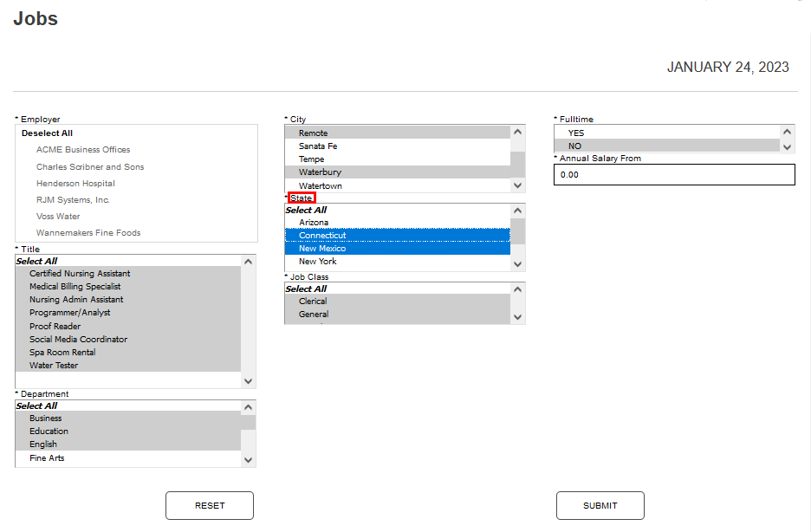Select ACME Business Offices employer
The image size is (811, 532).
(83, 150)
